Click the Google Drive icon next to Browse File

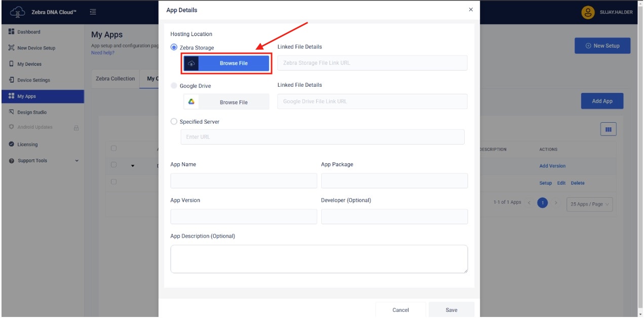[x=192, y=102]
